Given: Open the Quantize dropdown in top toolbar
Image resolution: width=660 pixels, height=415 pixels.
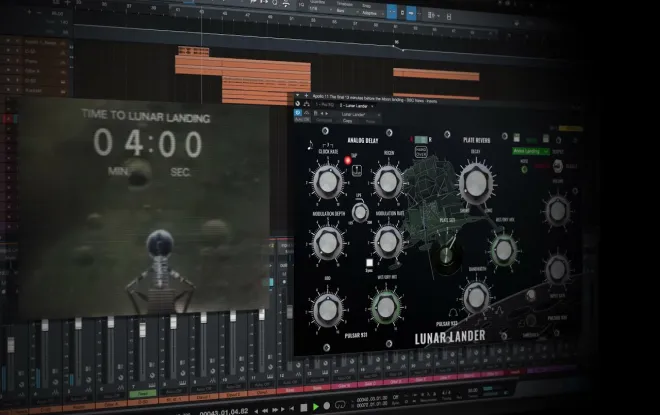Looking at the screenshot, I should pos(319,9).
